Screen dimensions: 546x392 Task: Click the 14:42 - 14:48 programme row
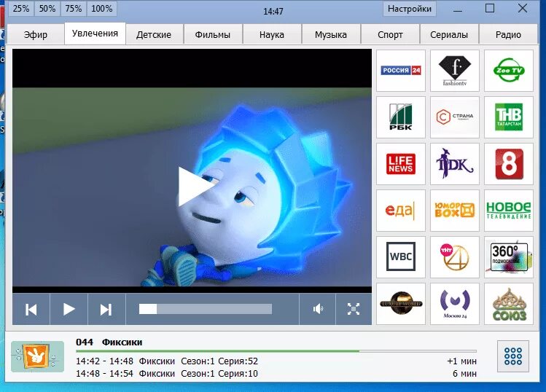point(276,361)
